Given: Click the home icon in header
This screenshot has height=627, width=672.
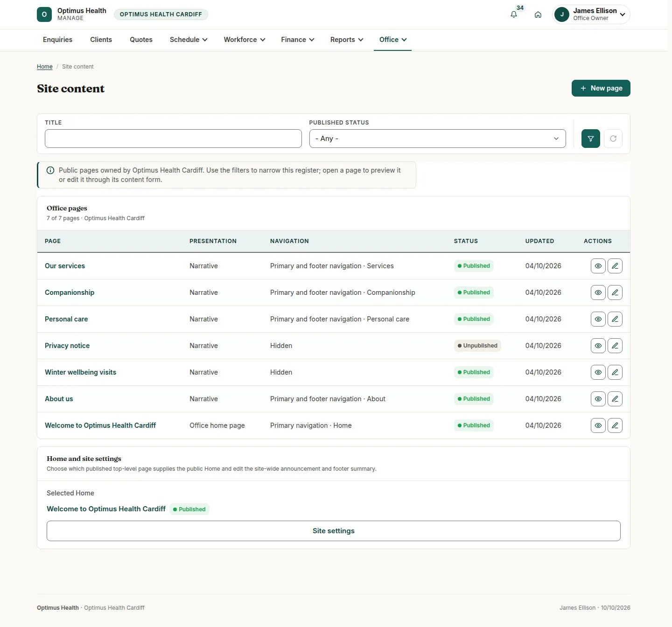Looking at the screenshot, I should [538, 14].
